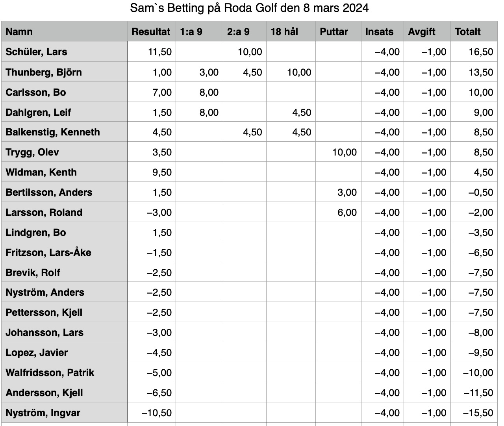Click the 2:a 9 column header
504x426 pixels.
tap(245, 31)
